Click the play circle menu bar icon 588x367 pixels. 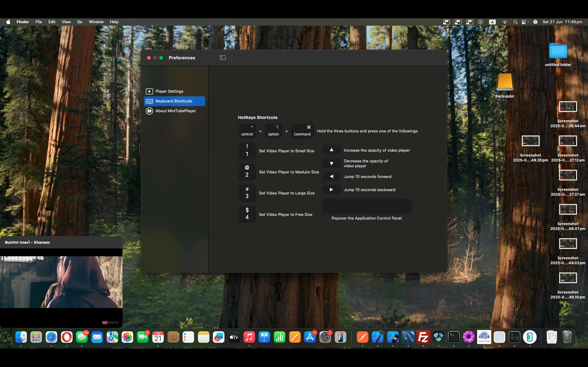(x=480, y=22)
